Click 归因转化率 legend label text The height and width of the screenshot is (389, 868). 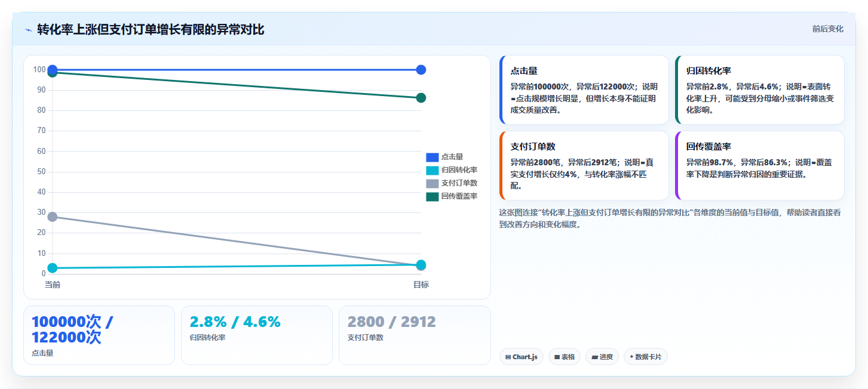point(459,170)
